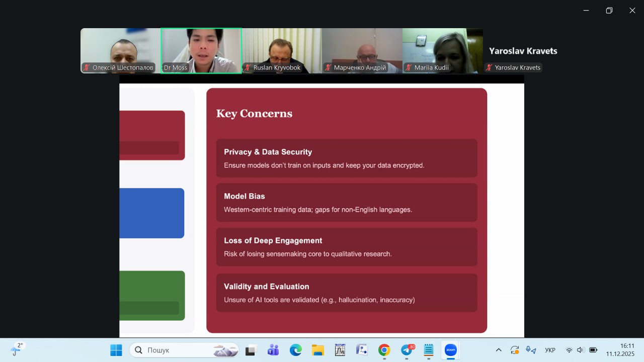Switch the УКР keyboard language
The height and width of the screenshot is (362, 644).
550,350
